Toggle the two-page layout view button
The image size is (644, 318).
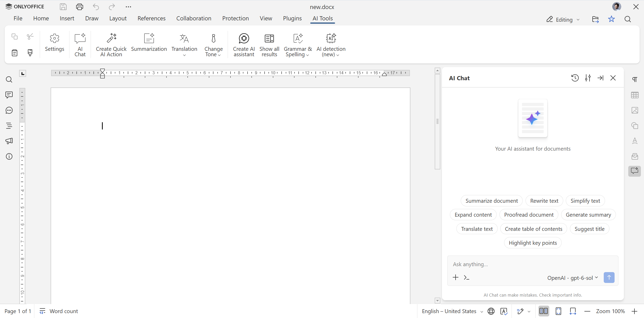pos(544,311)
